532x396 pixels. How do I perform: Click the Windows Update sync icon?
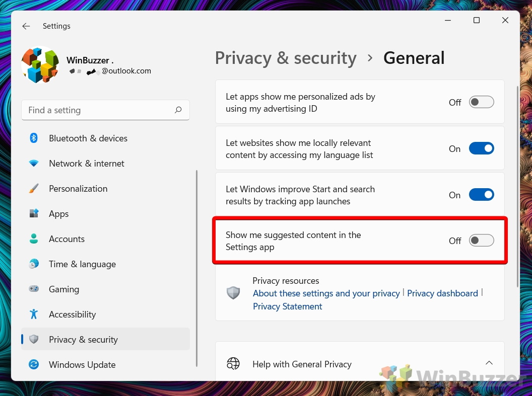pyautogui.click(x=34, y=365)
